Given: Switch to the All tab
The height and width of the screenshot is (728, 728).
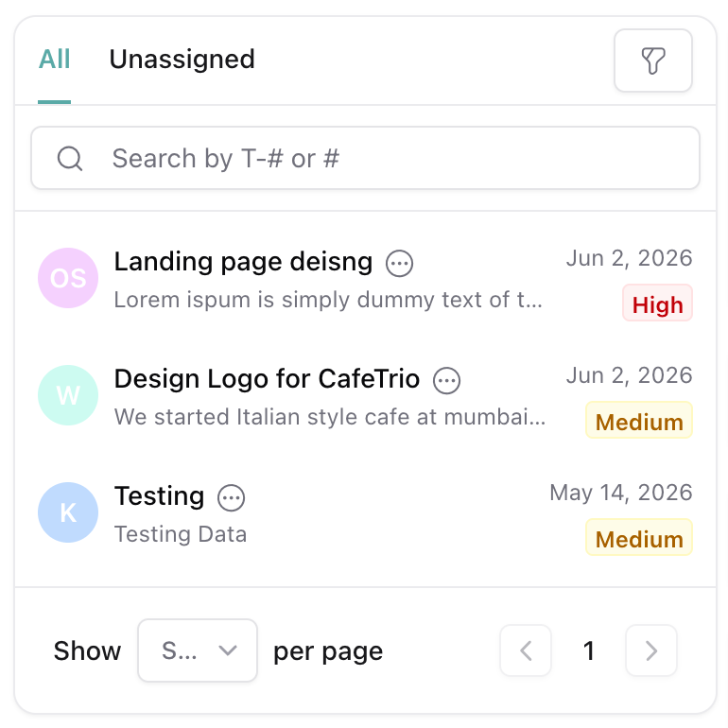Looking at the screenshot, I should pyautogui.click(x=54, y=60).
